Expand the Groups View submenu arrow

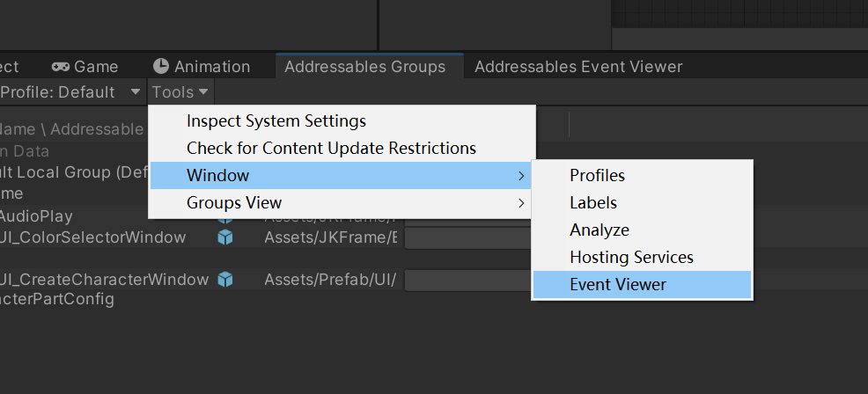[521, 202]
